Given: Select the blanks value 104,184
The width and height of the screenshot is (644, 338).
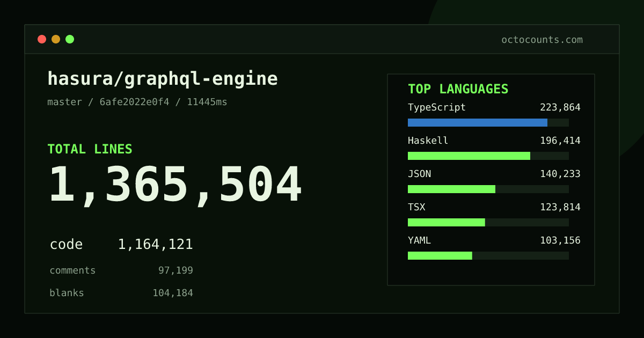Looking at the screenshot, I should point(173,293).
